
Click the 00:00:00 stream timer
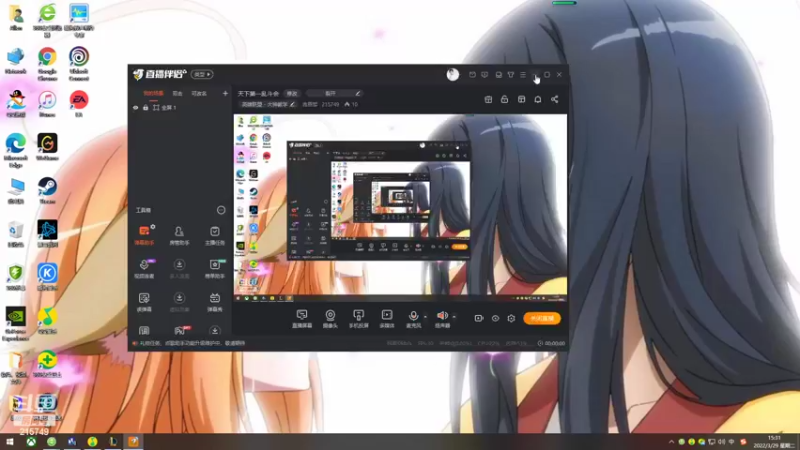coord(554,343)
